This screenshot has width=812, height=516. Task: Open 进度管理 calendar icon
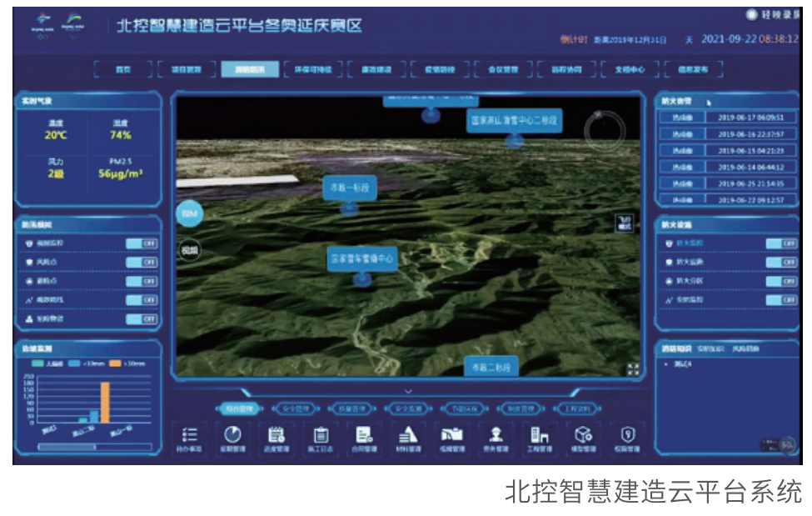coord(276,434)
